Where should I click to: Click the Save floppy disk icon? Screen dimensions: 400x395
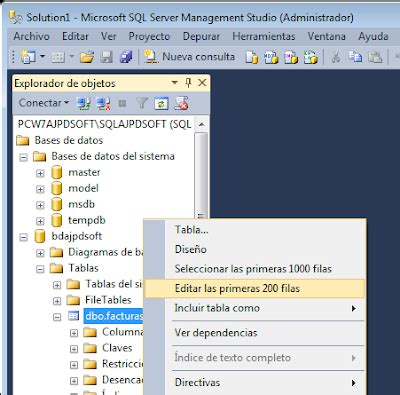[107, 57]
